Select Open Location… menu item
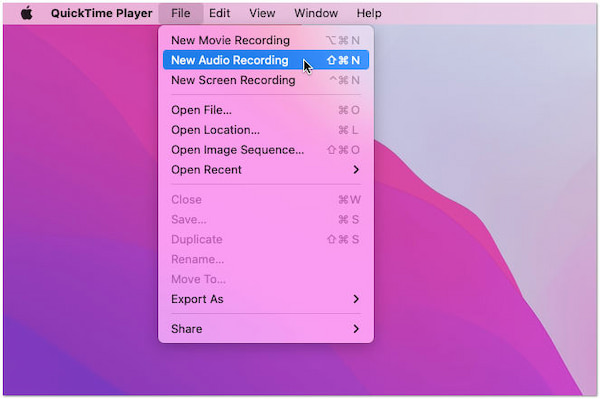Screen dimensions: 600x399 click(x=266, y=130)
